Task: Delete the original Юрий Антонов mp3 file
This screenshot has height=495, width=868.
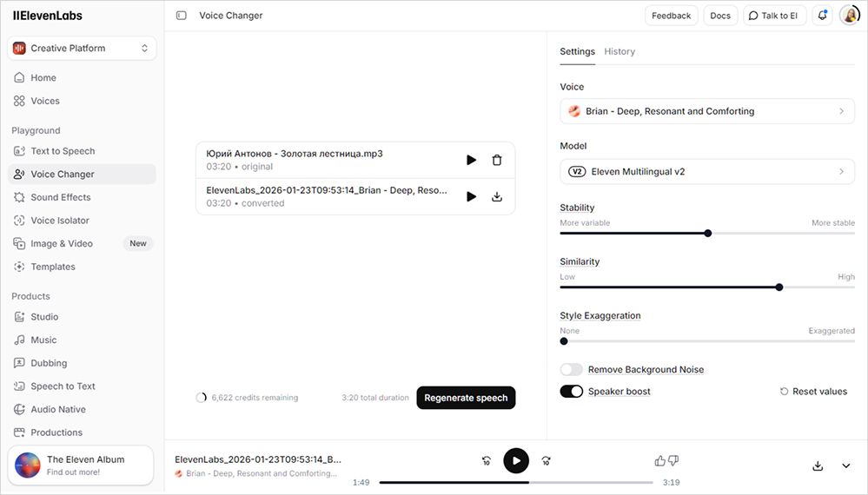Action: (x=497, y=160)
